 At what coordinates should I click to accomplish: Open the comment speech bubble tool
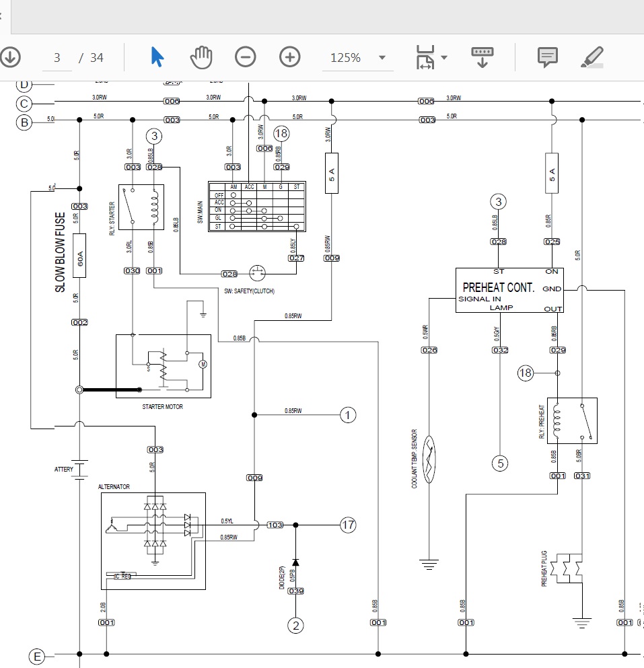[x=548, y=58]
